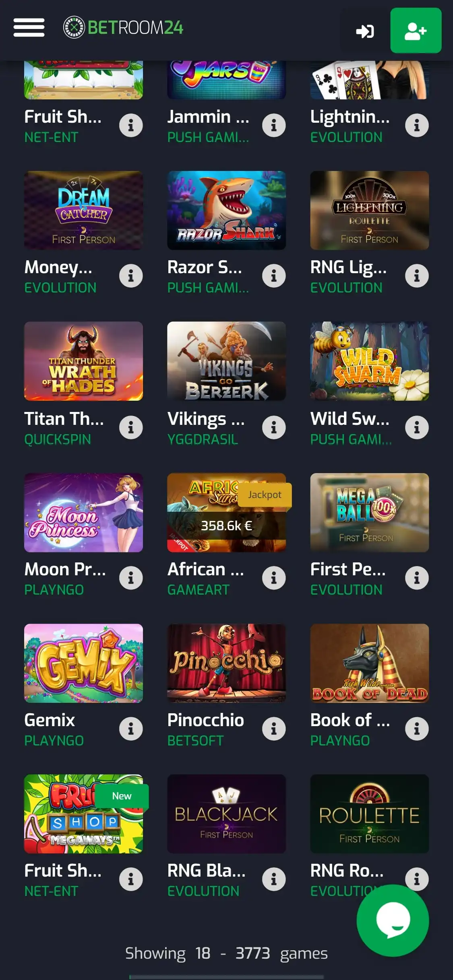
Task: Open Fruit Shop Megaways new game thumbnail
Action: (83, 814)
